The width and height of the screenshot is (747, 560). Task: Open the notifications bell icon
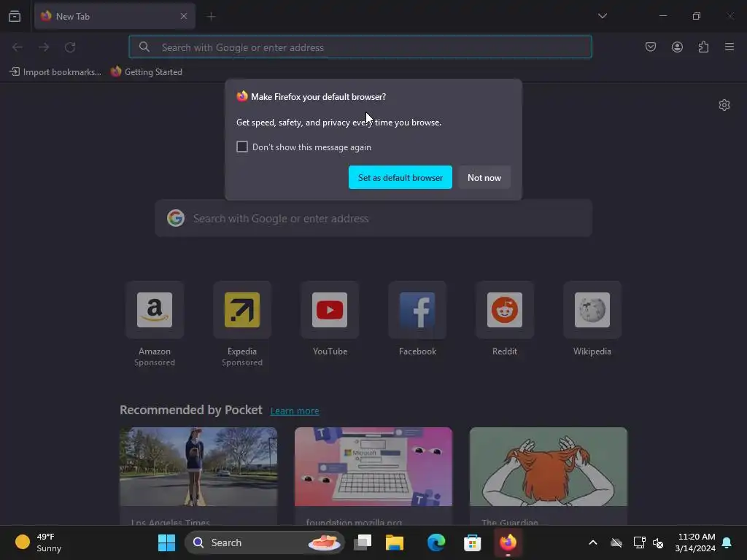727,542
